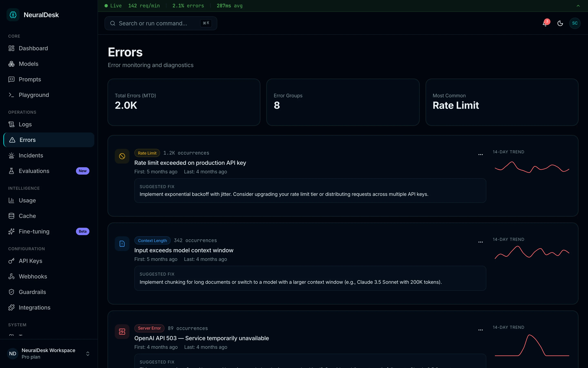
Task: Click the 2.1% errors status text
Action: coord(188,6)
